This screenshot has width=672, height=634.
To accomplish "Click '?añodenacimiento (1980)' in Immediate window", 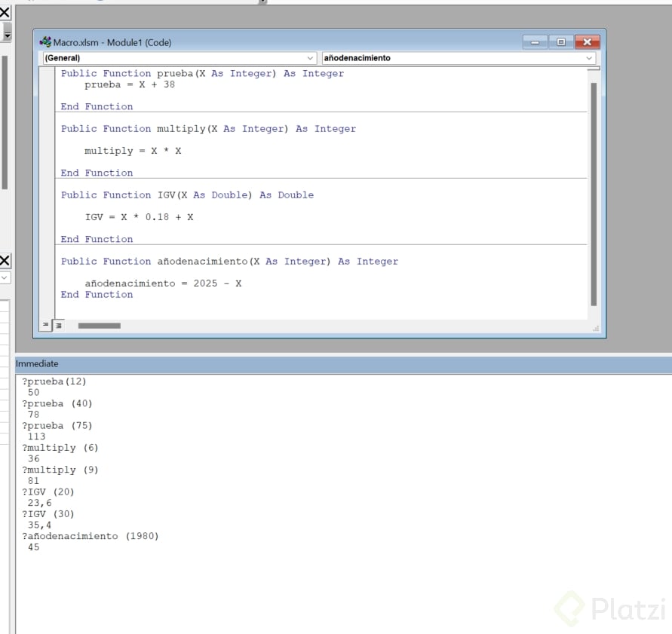I will pos(91,536).
